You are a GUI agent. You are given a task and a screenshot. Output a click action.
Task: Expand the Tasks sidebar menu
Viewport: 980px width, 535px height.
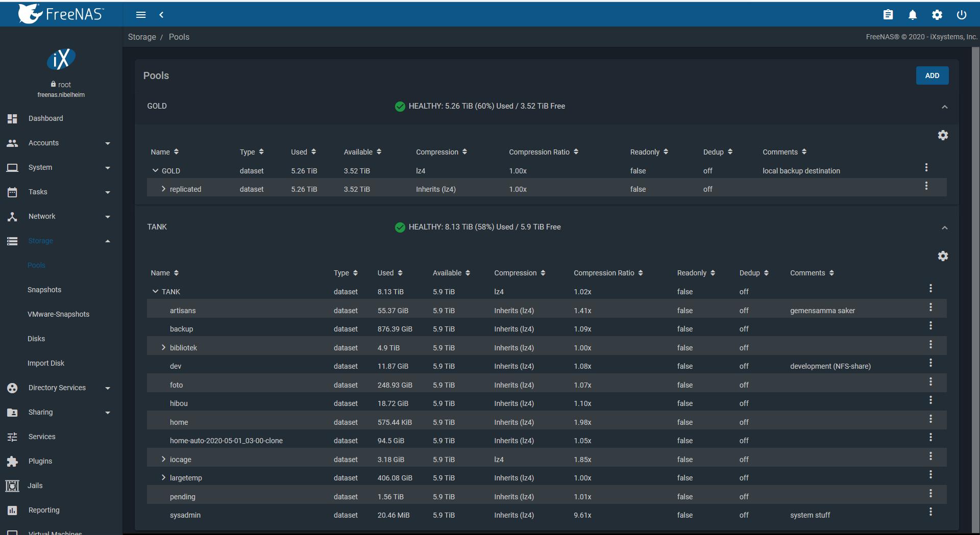tap(61, 192)
